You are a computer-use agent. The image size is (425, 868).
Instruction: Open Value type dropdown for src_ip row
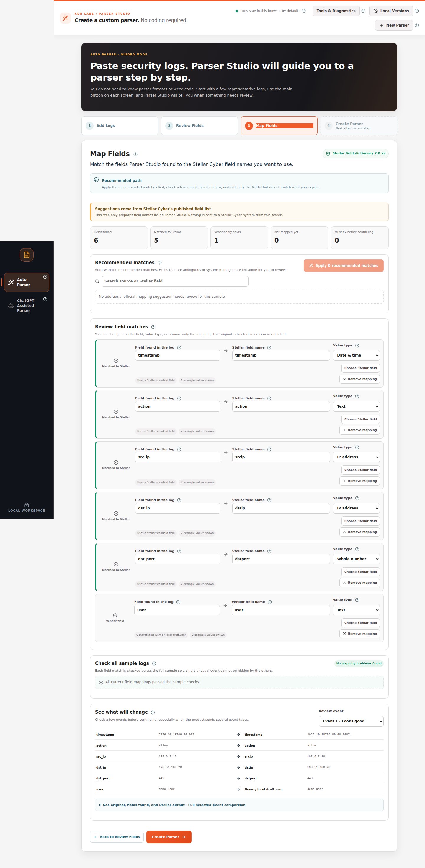[x=356, y=457]
